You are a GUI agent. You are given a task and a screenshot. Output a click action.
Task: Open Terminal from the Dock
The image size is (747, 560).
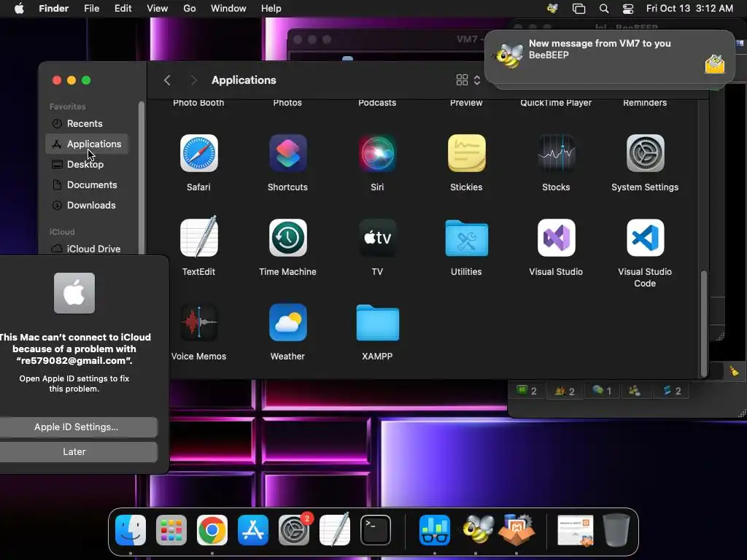tap(376, 530)
